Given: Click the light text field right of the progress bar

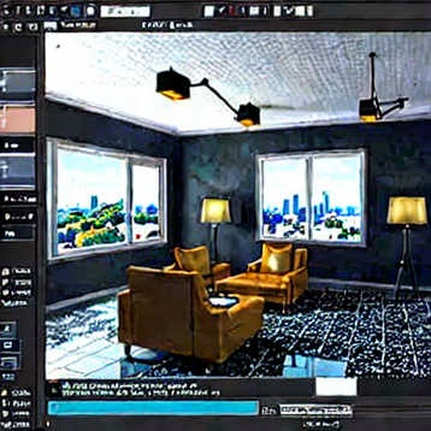Looking at the screenshot, I should pos(315,410).
